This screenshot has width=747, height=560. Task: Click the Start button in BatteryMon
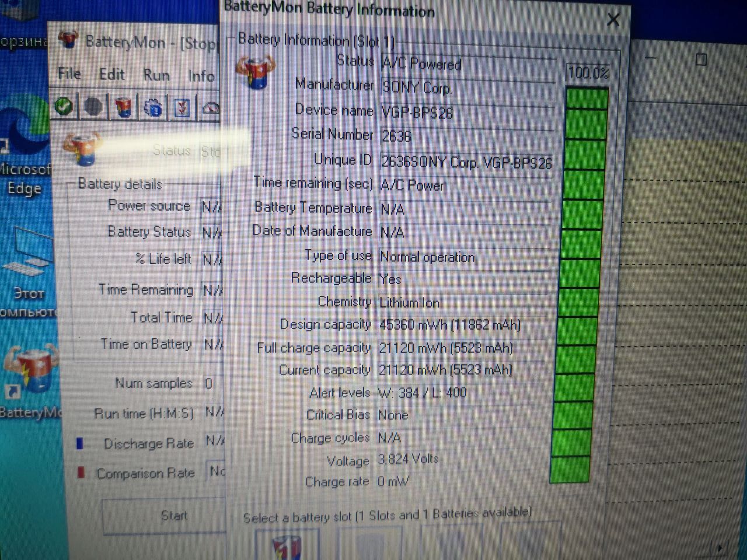click(x=165, y=516)
